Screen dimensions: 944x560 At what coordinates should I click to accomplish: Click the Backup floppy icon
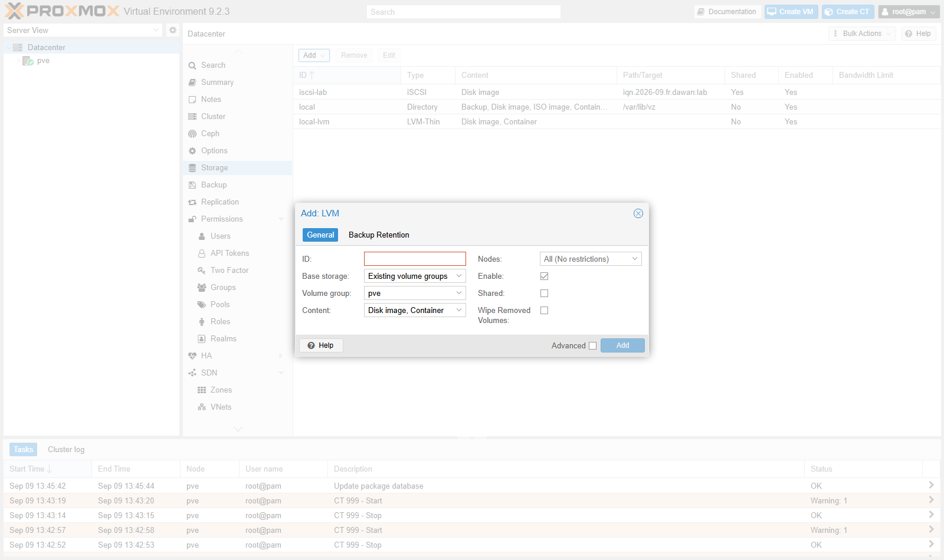tap(192, 185)
